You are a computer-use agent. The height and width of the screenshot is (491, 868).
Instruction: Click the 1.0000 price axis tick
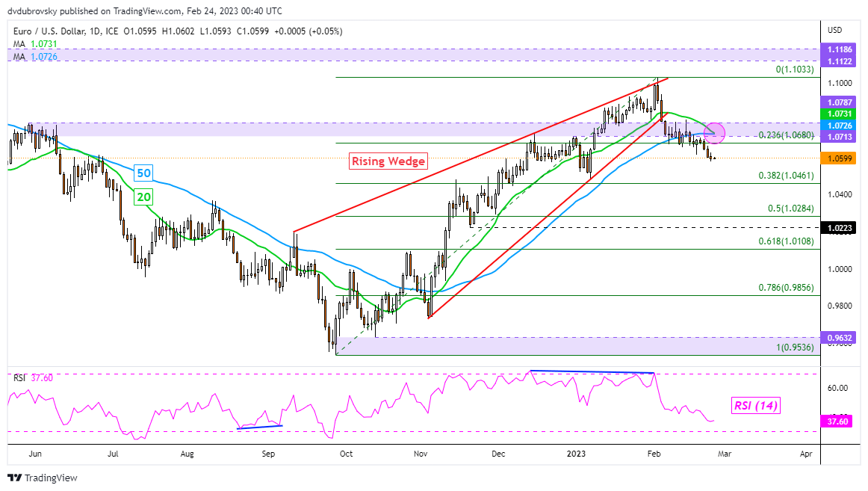click(x=840, y=269)
